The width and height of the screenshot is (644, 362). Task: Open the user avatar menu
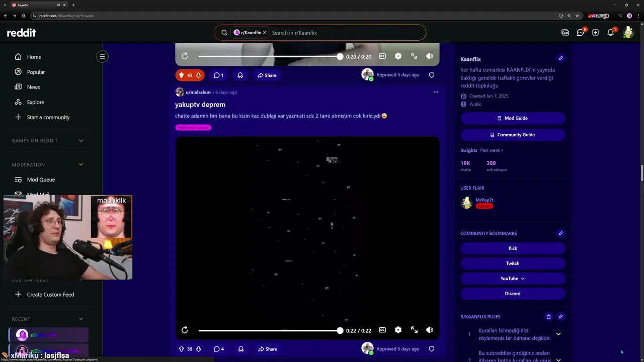628,33
